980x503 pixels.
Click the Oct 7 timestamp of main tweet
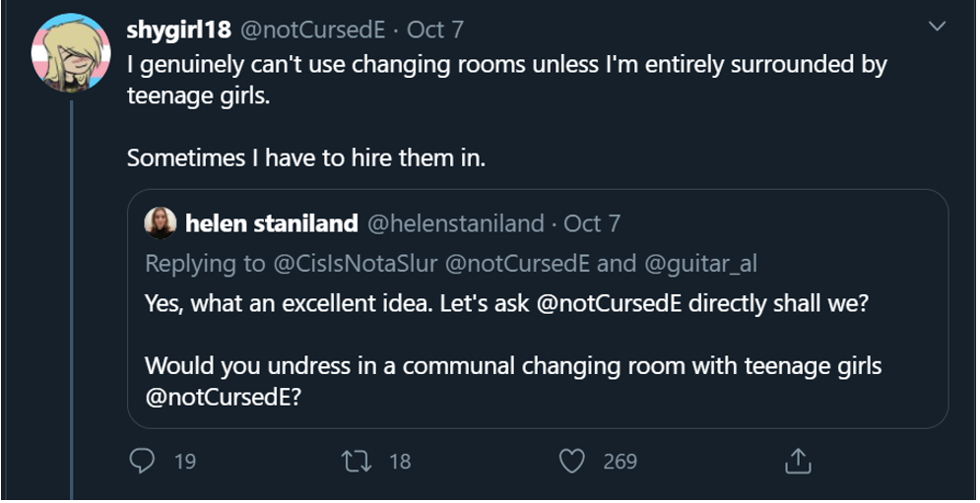(435, 30)
